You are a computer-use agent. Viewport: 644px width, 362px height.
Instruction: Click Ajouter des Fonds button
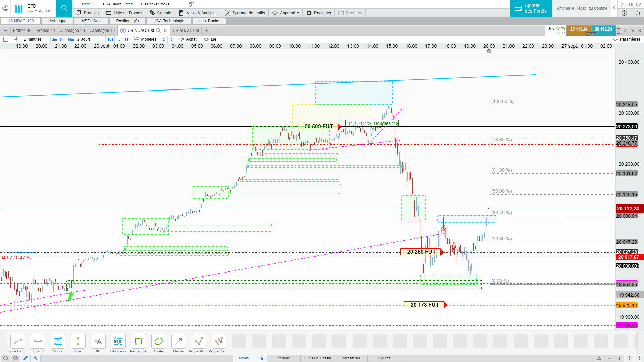point(531,8)
